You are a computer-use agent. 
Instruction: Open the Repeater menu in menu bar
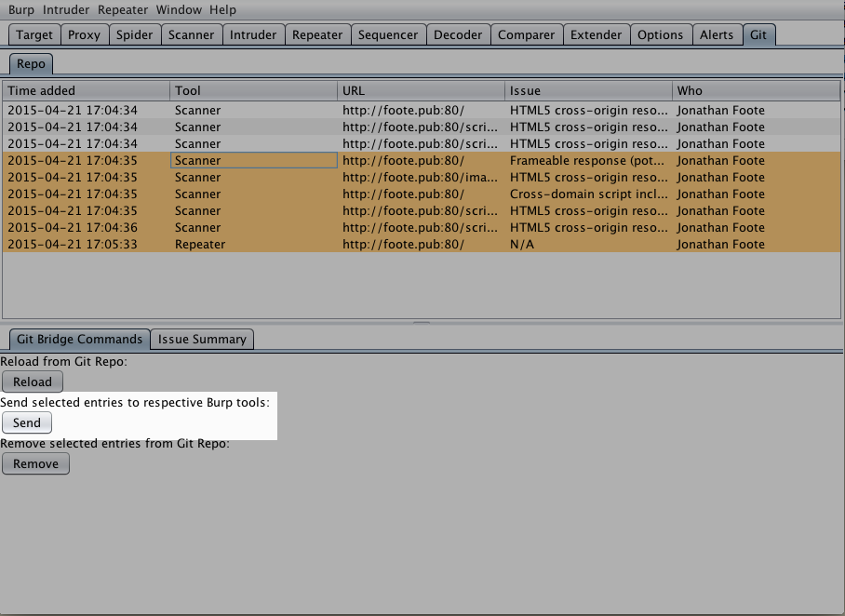(x=122, y=9)
